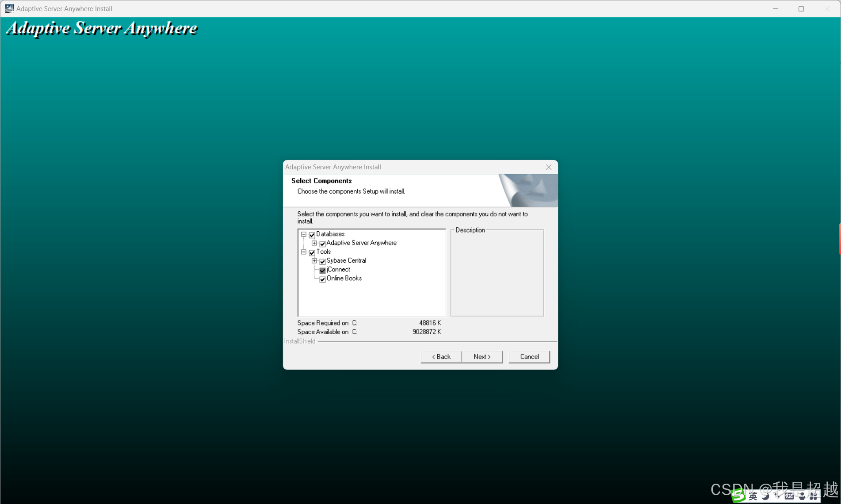841x504 pixels.
Task: Disable the Tools component checkbox
Action: click(x=312, y=252)
